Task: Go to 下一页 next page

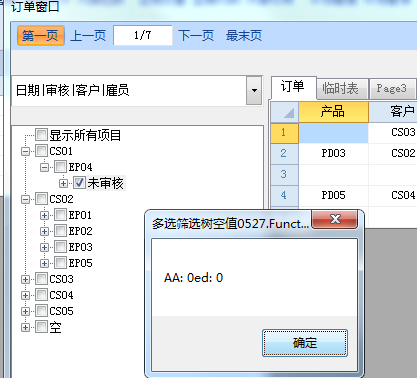Action: click(x=196, y=35)
